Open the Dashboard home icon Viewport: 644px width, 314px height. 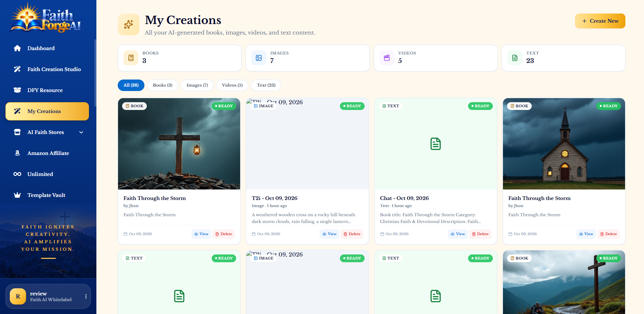point(17,48)
